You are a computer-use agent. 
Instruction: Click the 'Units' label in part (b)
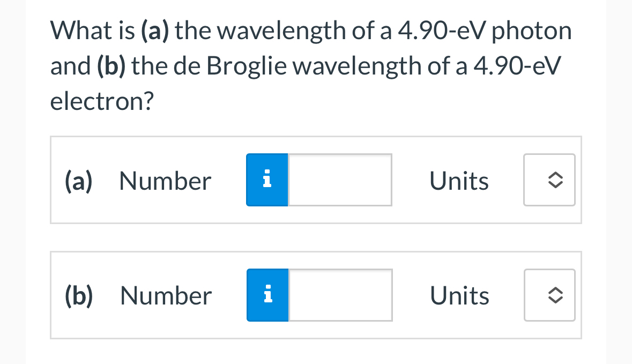point(459,295)
